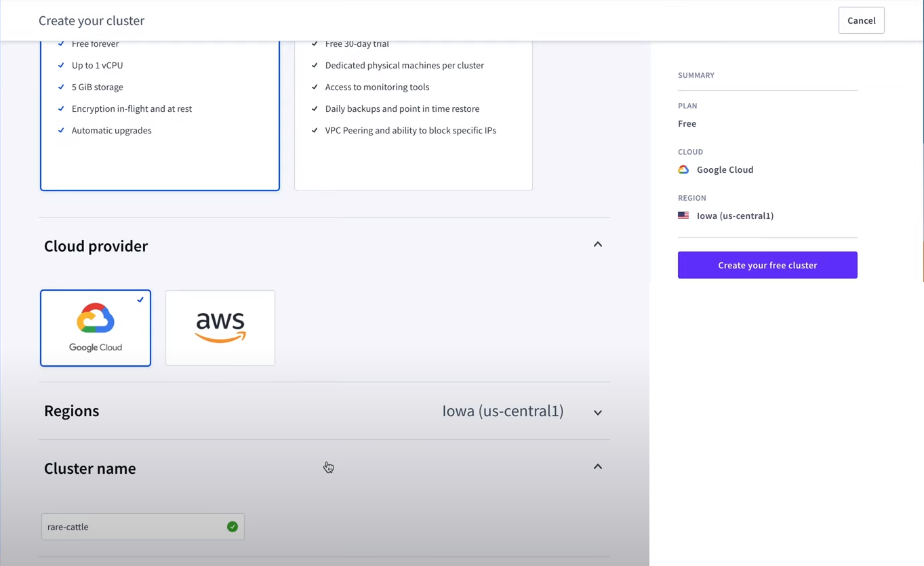924x566 pixels.
Task: Click the Google Cloud logo in summary
Action: (x=683, y=169)
